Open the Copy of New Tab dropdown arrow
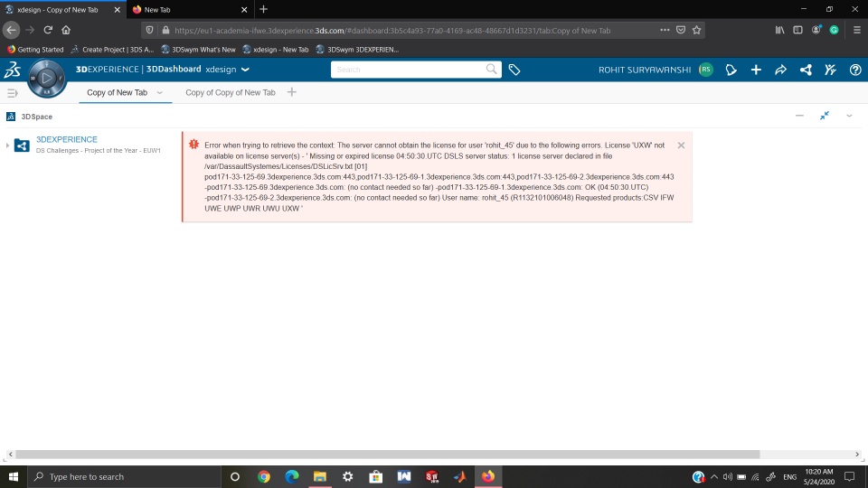This screenshot has width=868, height=488. click(159, 93)
